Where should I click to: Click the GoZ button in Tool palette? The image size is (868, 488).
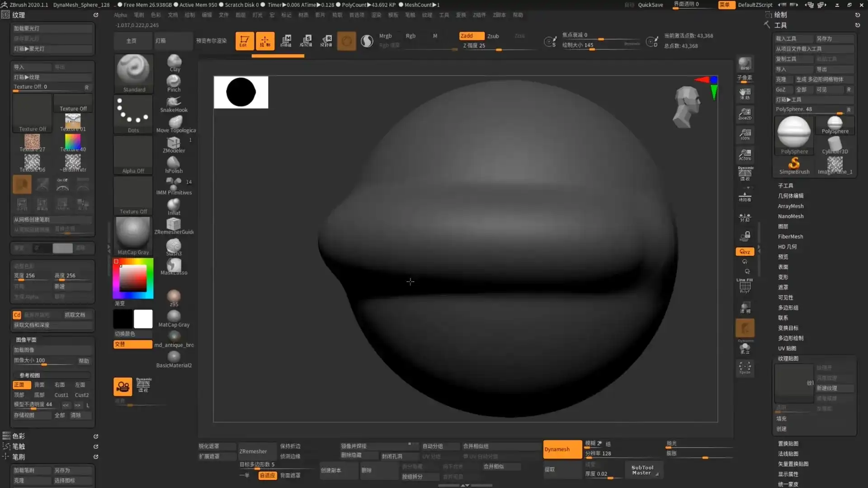tap(782, 89)
